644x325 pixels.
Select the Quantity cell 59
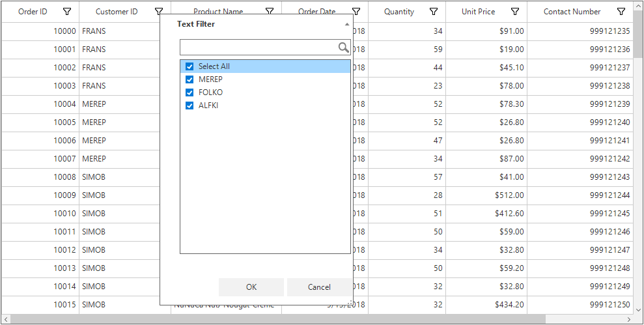pyautogui.click(x=407, y=49)
